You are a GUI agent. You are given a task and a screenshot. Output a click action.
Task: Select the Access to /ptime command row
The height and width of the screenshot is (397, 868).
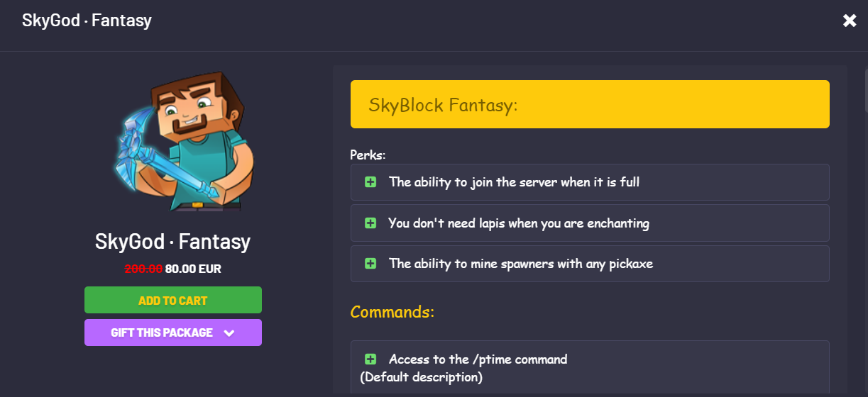click(590, 367)
